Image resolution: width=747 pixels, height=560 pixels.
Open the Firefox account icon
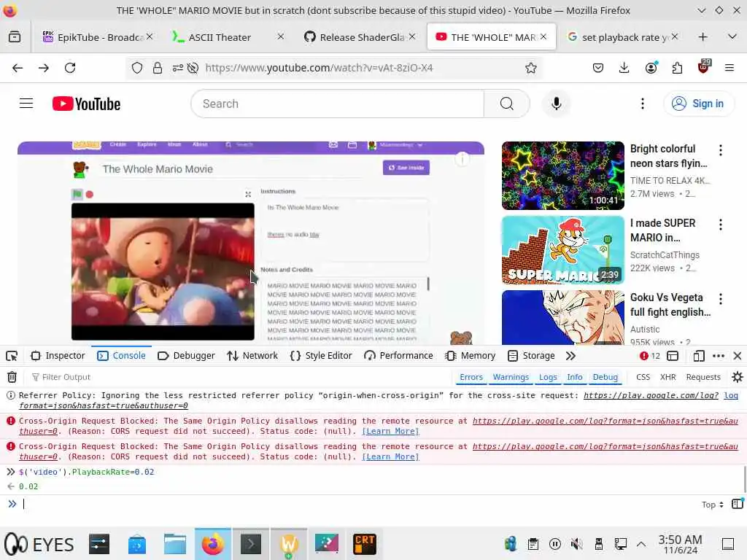click(651, 68)
